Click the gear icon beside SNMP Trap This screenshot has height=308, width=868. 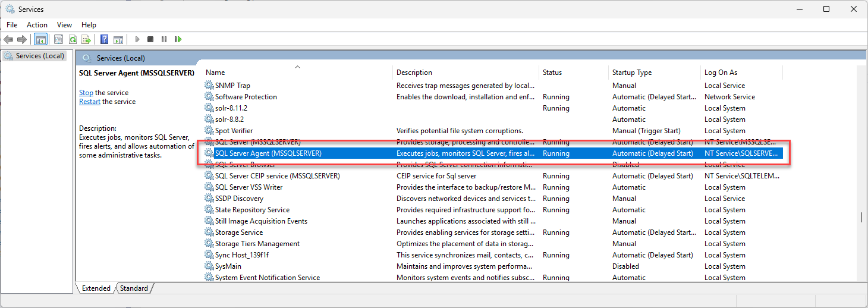209,86
